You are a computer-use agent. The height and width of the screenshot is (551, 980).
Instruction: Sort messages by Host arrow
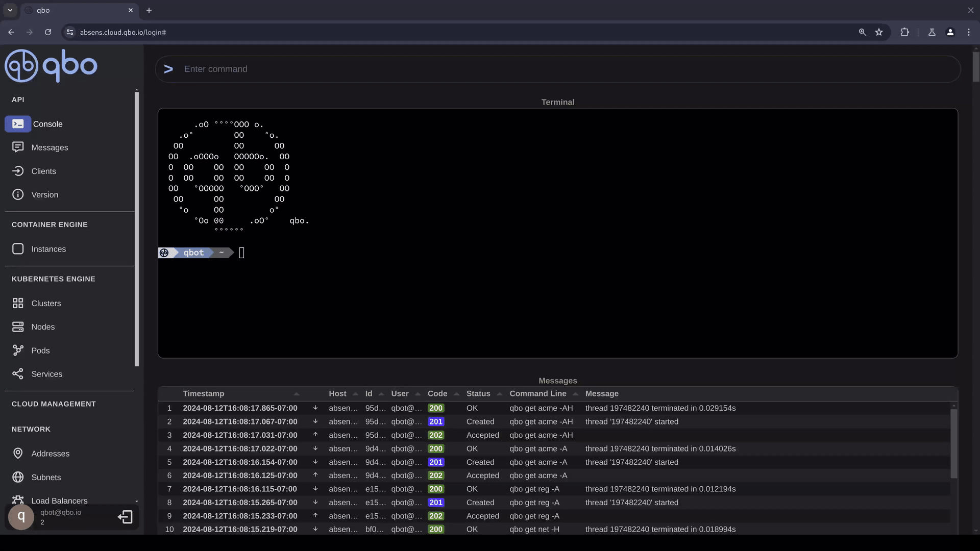(x=355, y=394)
